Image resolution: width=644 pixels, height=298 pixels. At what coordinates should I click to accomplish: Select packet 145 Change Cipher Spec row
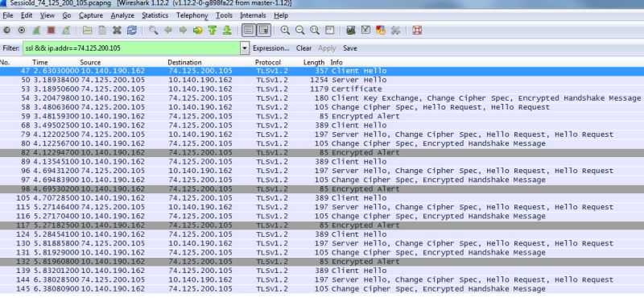point(322,289)
